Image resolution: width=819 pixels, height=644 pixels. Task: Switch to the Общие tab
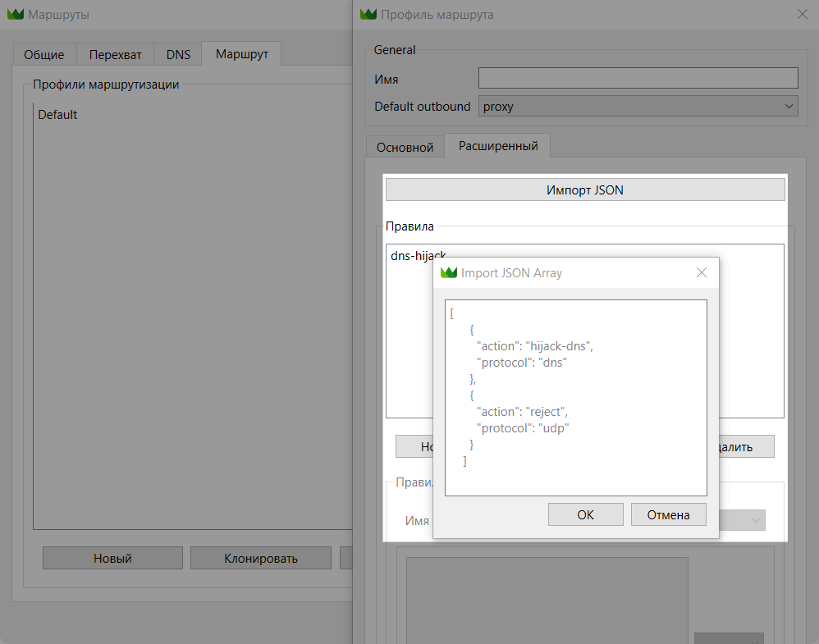tap(44, 55)
